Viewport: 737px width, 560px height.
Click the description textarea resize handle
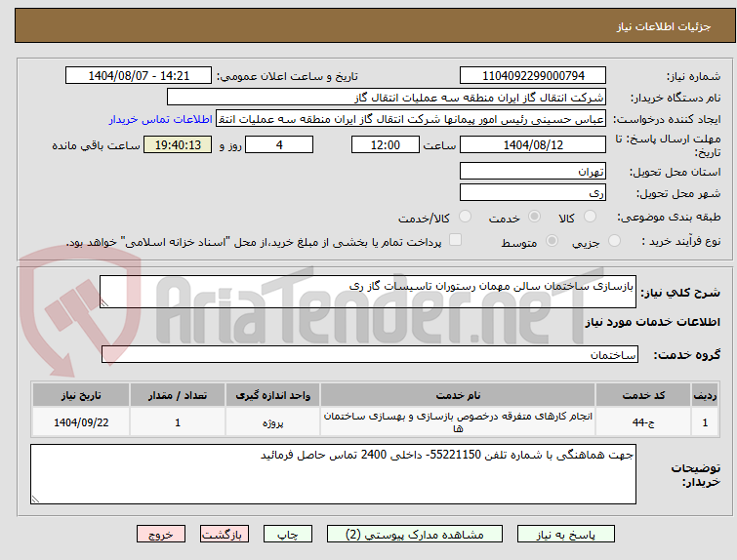click(x=104, y=303)
